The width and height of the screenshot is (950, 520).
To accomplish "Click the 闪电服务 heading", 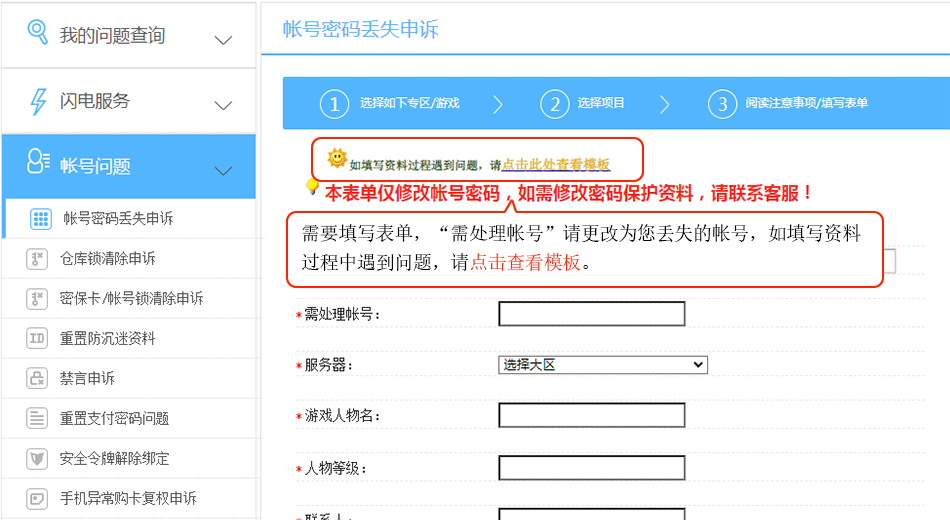I will [95, 101].
